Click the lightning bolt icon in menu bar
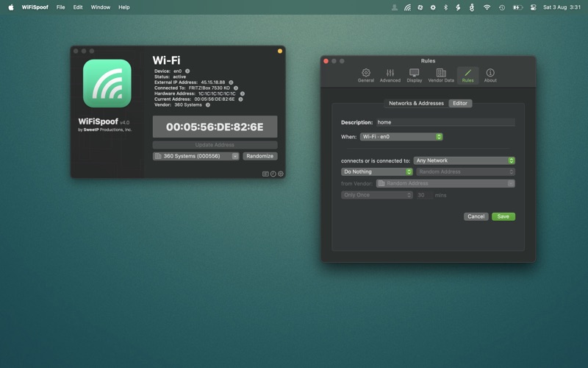Viewport: 588px width, 368px height. 458,7
